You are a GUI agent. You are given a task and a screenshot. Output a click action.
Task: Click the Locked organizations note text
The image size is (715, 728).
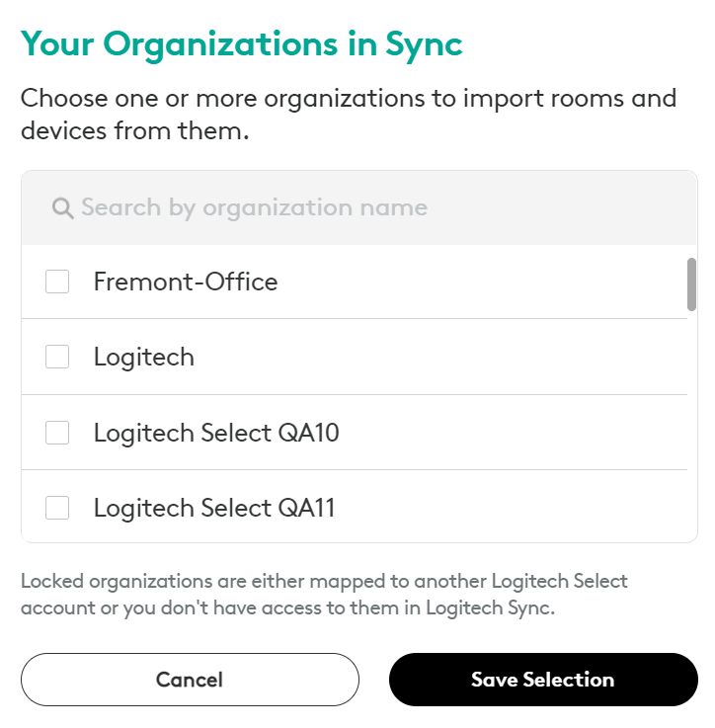(324, 595)
